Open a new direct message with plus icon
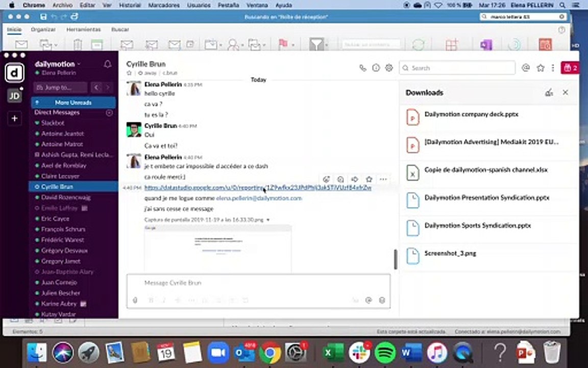 109,112
